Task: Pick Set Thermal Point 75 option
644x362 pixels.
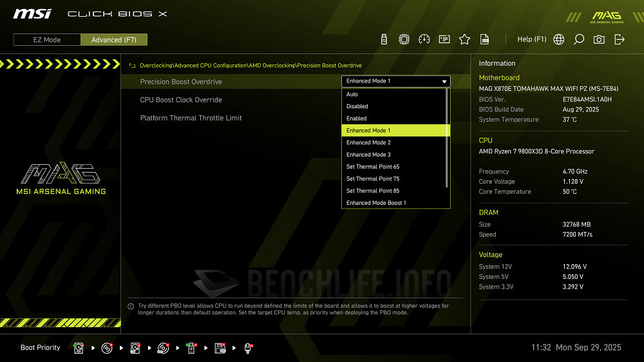Action: click(x=373, y=178)
